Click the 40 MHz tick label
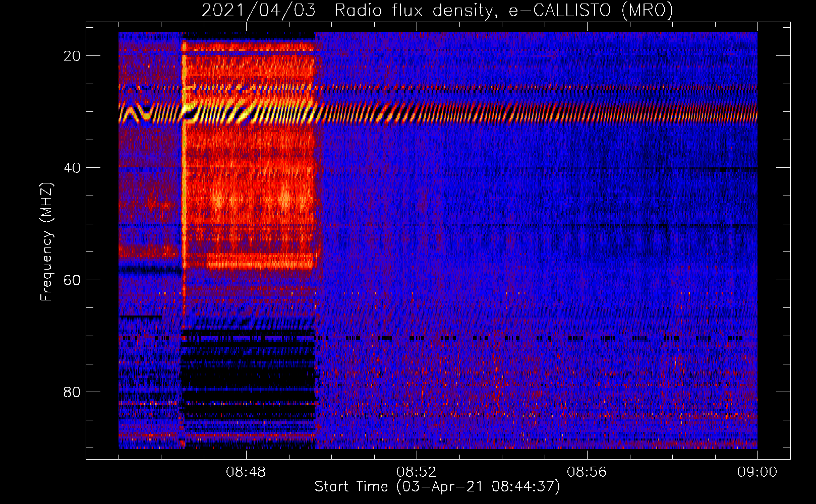This screenshot has width=816, height=504. [x=73, y=168]
